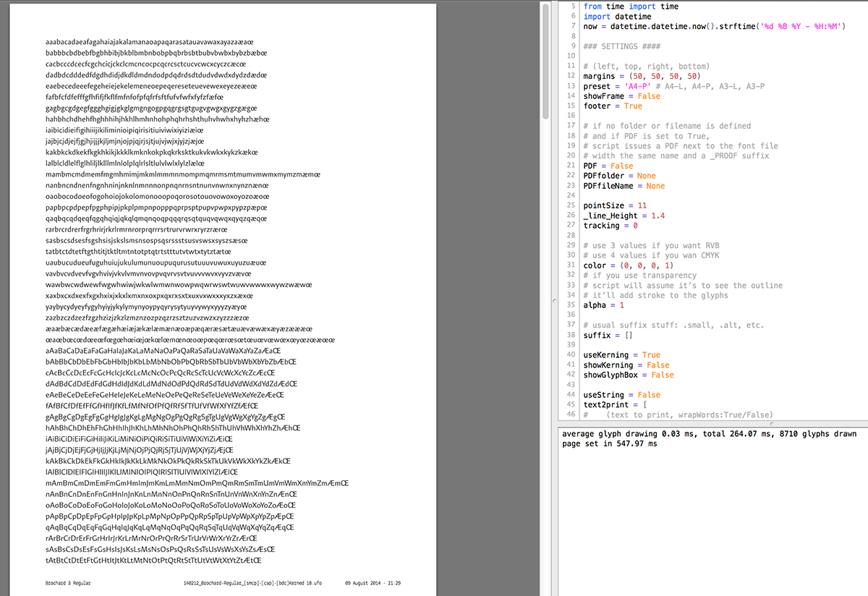Click the strftime format string on line 7

coord(787,27)
